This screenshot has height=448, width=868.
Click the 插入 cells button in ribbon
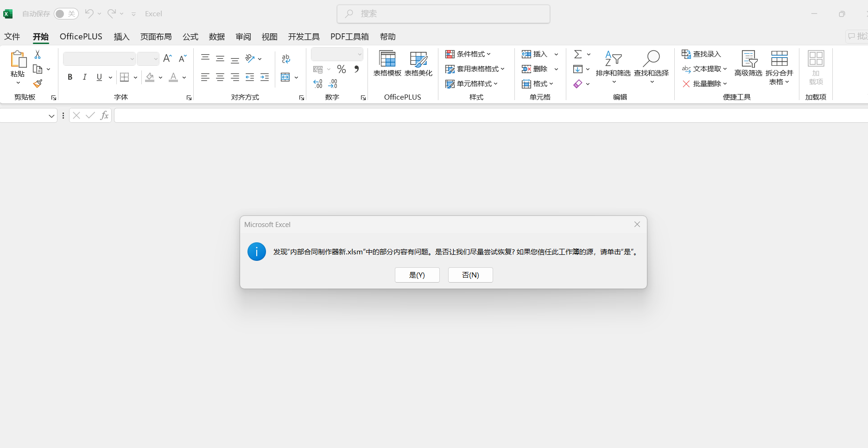pos(535,54)
